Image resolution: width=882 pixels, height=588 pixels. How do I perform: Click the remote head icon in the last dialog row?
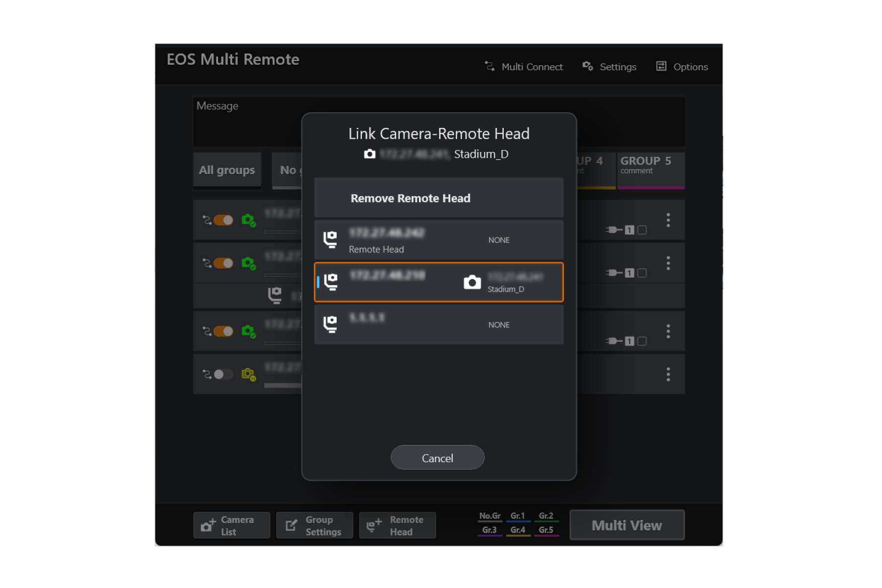tap(330, 324)
